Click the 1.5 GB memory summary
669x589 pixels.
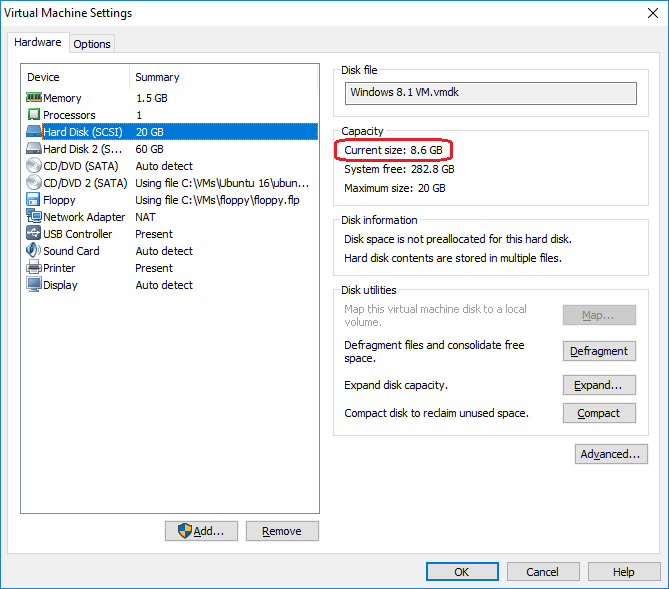pyautogui.click(x=152, y=98)
